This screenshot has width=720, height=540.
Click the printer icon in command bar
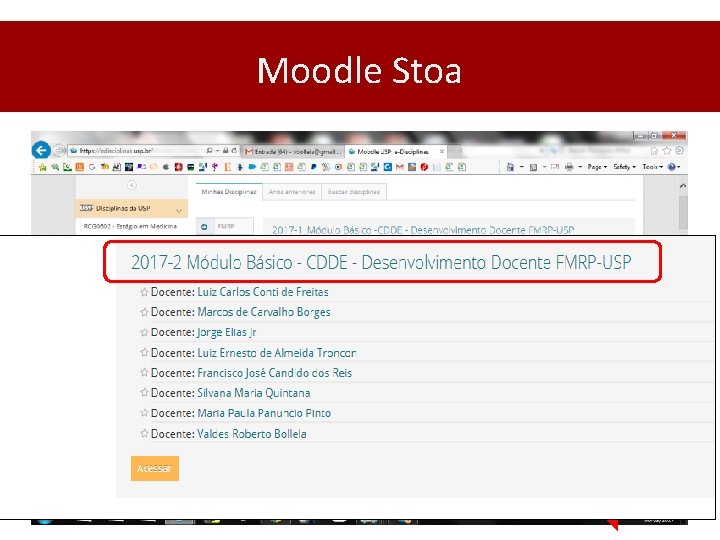(569, 167)
